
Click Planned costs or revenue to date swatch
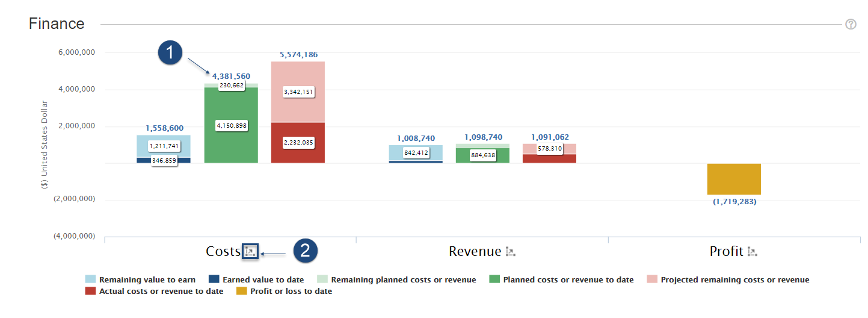pyautogui.click(x=494, y=279)
